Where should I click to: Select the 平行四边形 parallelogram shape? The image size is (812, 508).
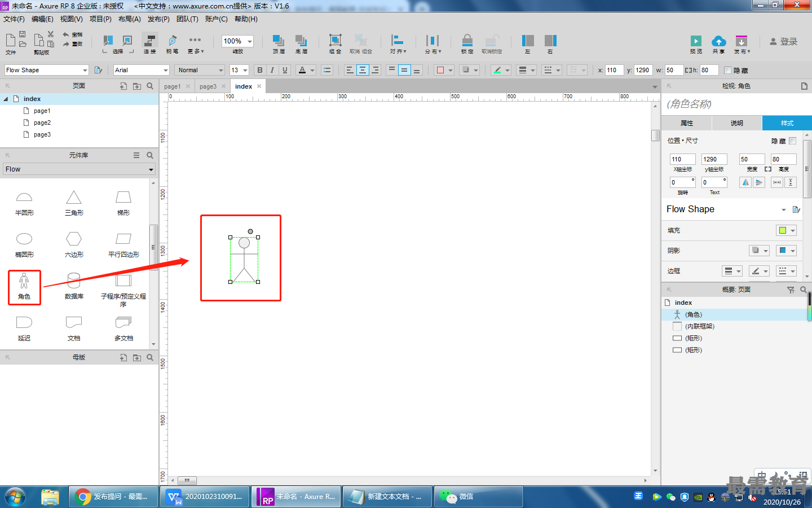pyautogui.click(x=123, y=245)
